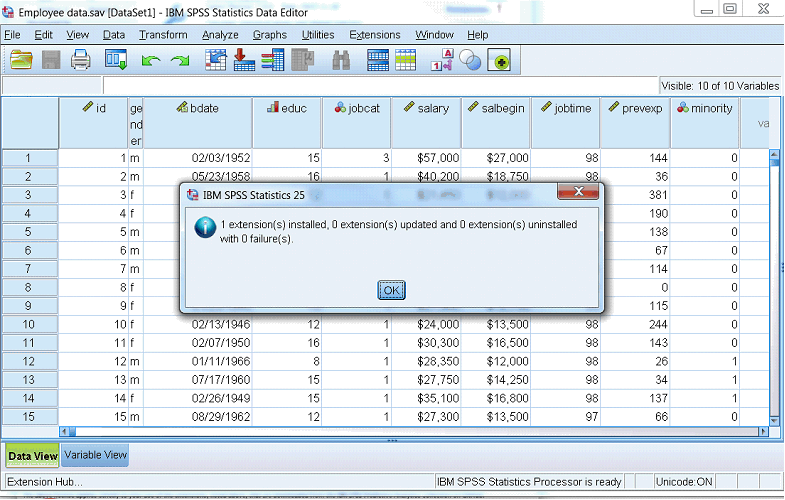The width and height of the screenshot is (785, 500).
Task: Select row number 10 header
Action: (x=29, y=324)
